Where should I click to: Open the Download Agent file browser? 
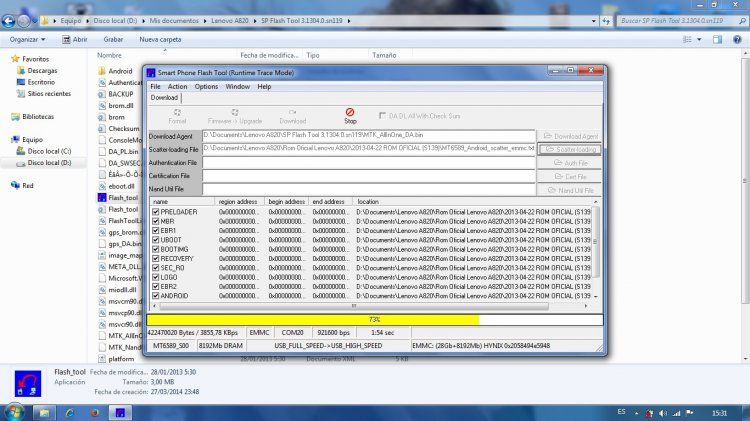(570, 136)
